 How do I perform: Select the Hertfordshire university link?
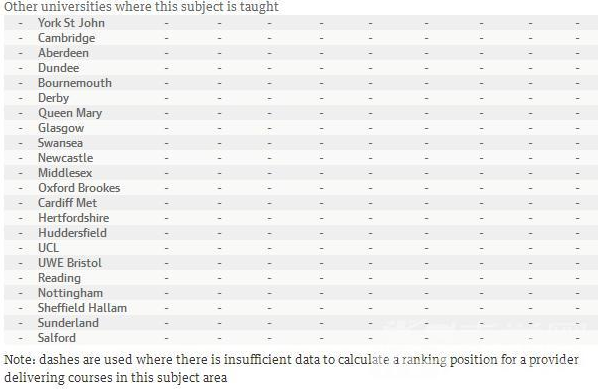point(74,218)
